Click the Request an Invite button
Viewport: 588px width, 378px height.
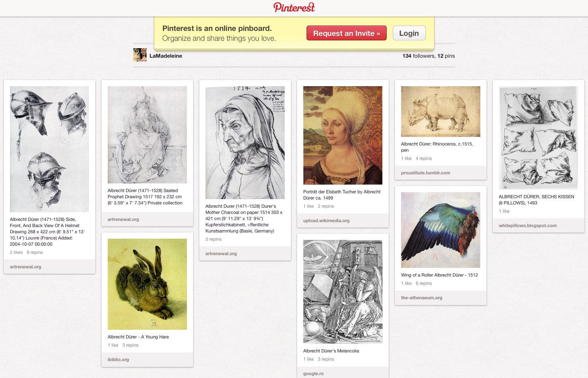point(346,33)
